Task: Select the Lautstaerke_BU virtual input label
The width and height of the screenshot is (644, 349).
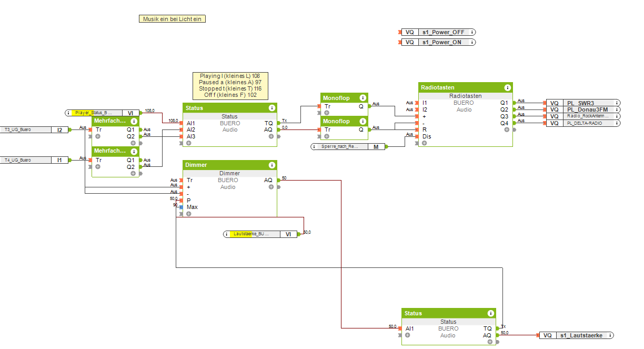Action: click(x=251, y=234)
